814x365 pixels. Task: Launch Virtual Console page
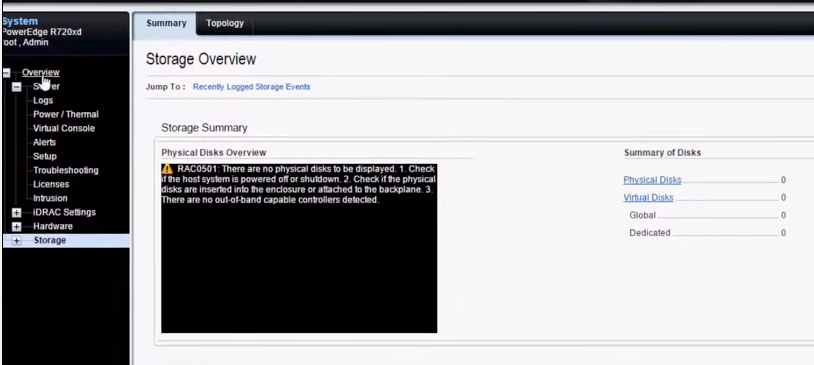tap(64, 128)
